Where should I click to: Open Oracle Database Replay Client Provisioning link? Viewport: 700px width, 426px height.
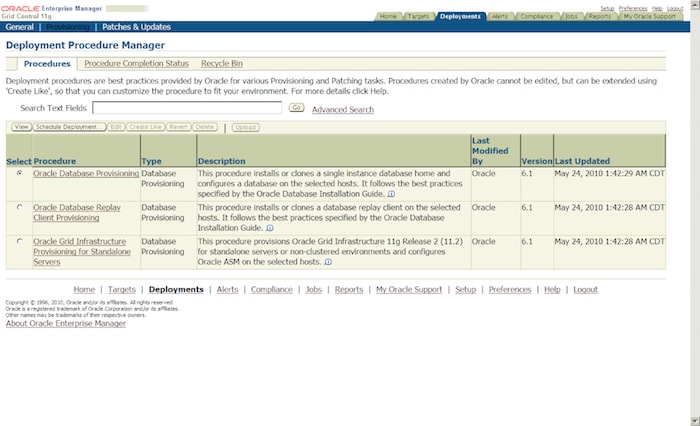click(x=77, y=213)
